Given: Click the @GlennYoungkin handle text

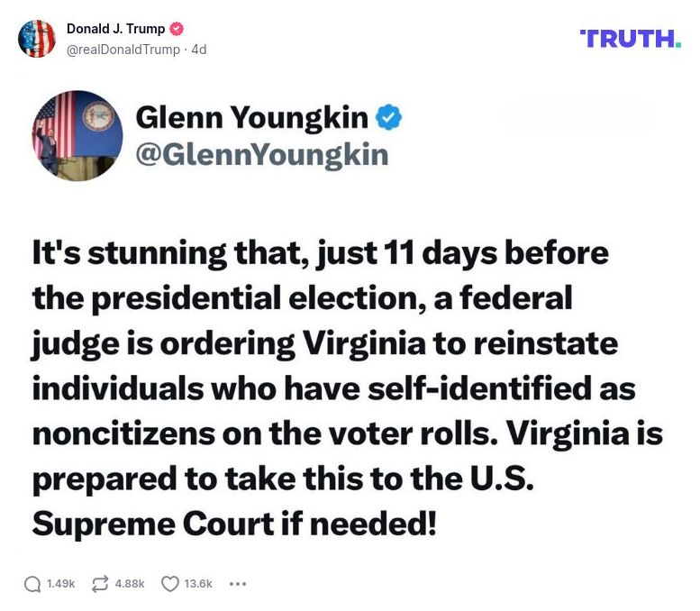Looking at the screenshot, I should (261, 155).
